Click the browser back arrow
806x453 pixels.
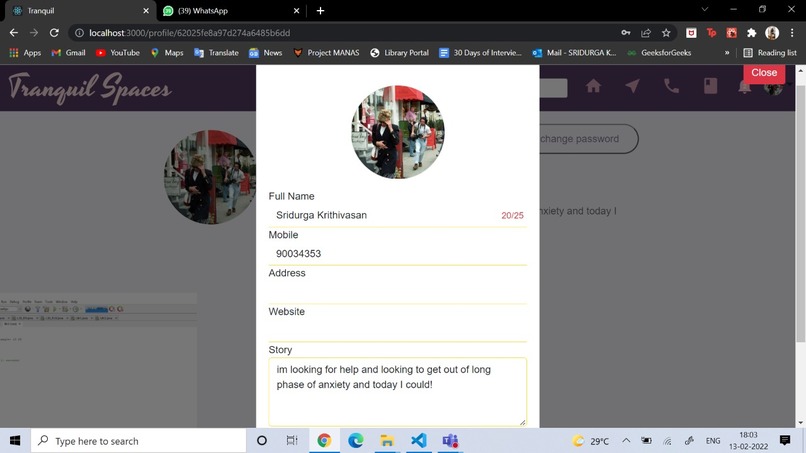[14, 33]
